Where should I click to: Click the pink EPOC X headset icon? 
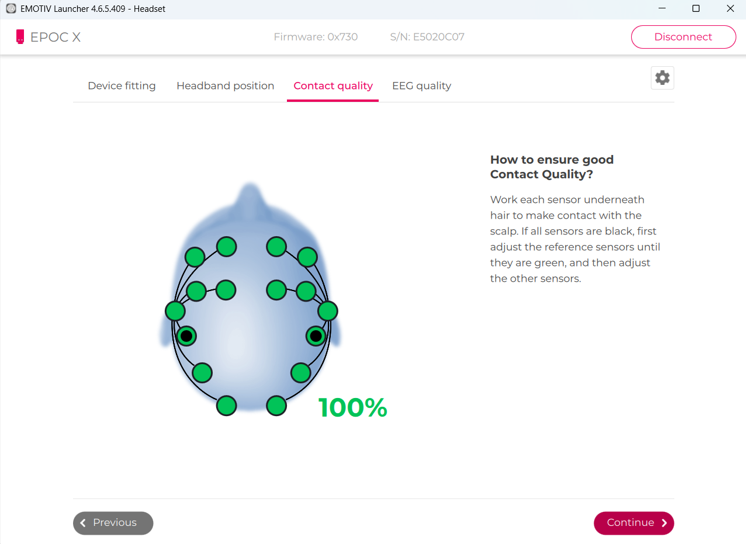(20, 37)
